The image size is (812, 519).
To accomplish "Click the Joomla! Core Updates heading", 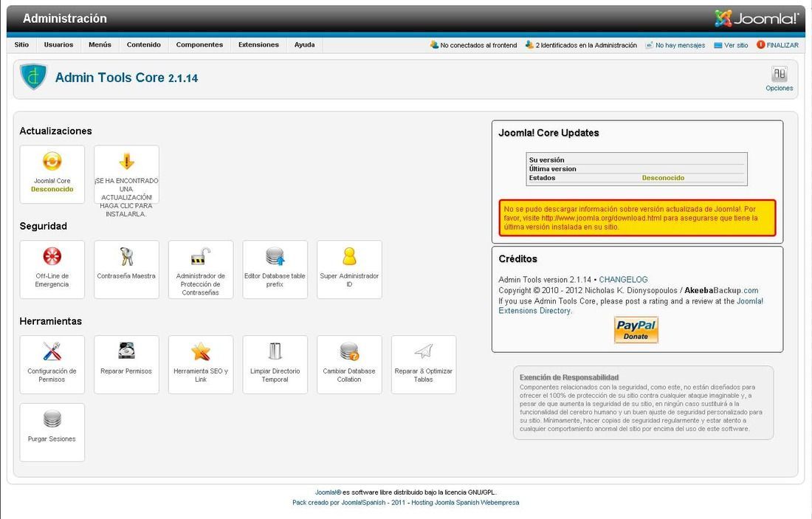I will [x=548, y=133].
